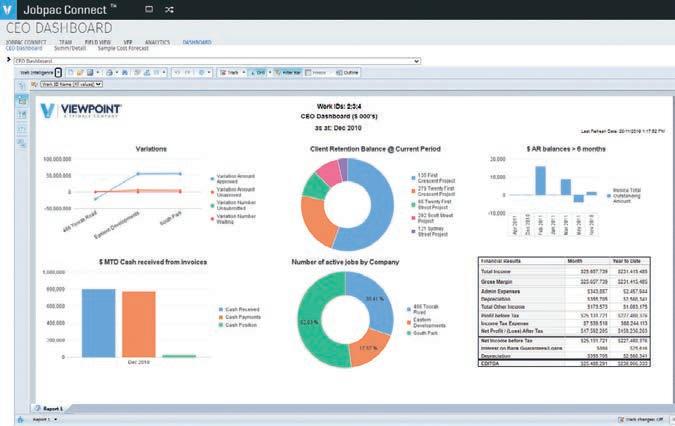The height and width of the screenshot is (426, 675).
Task: Click the Total Income row label
Action: click(495, 272)
